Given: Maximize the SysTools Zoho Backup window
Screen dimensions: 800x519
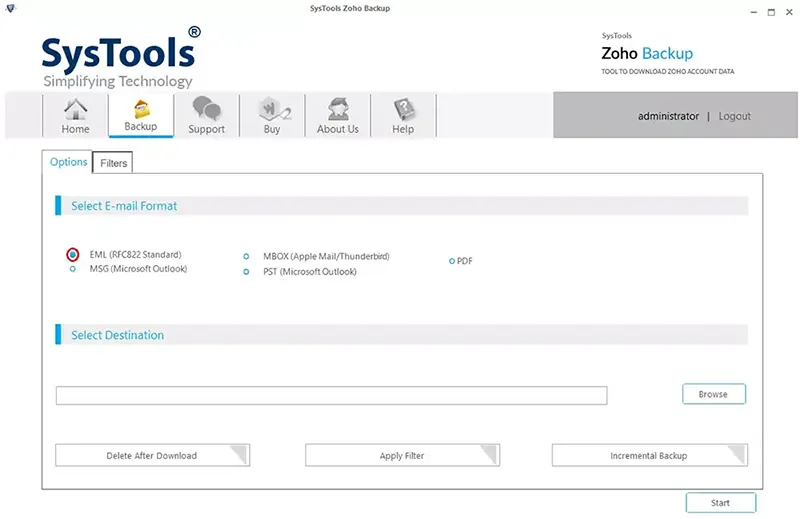Looking at the screenshot, I should click(x=771, y=12).
